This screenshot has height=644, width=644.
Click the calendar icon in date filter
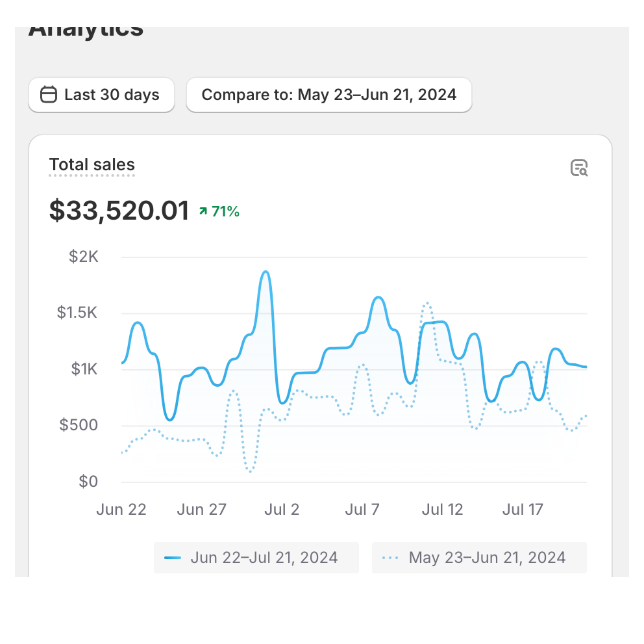point(49,94)
